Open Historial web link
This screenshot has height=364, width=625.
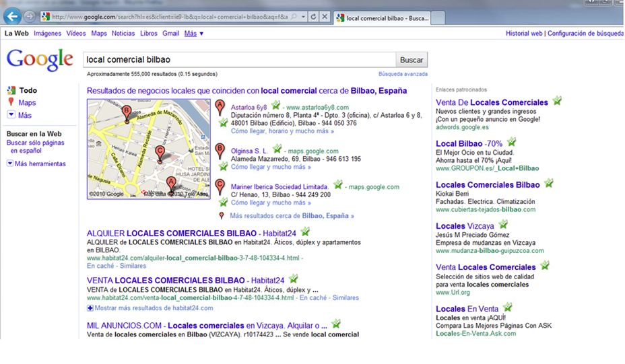tap(524, 34)
